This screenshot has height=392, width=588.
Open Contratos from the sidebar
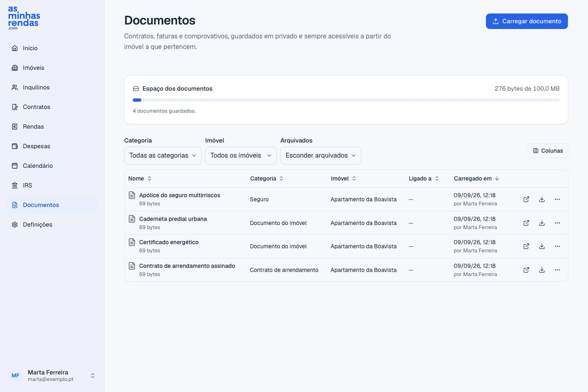52,107
